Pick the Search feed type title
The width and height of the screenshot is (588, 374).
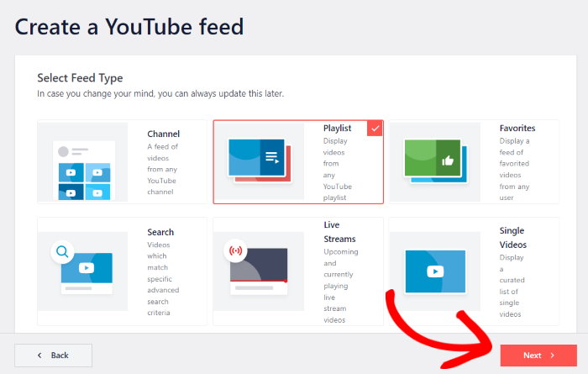[160, 232]
